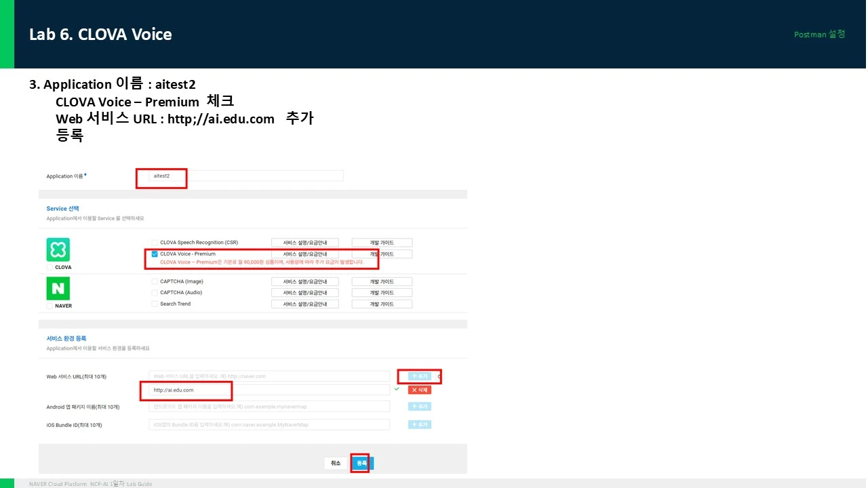Focus the iOS Bundle ID input field
This screenshot has height=488, width=868.
click(x=269, y=425)
